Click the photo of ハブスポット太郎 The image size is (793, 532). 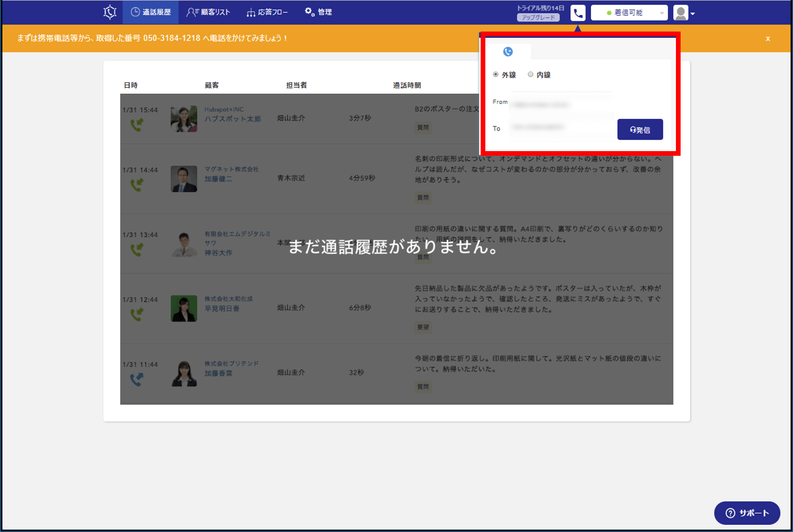pos(184,119)
